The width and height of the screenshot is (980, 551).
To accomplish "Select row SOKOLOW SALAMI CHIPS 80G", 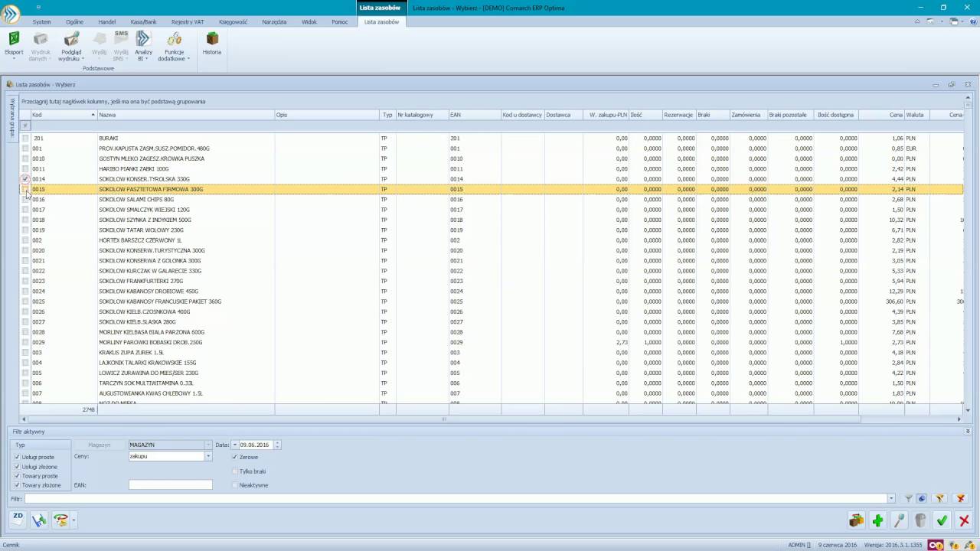I will tap(492, 200).
